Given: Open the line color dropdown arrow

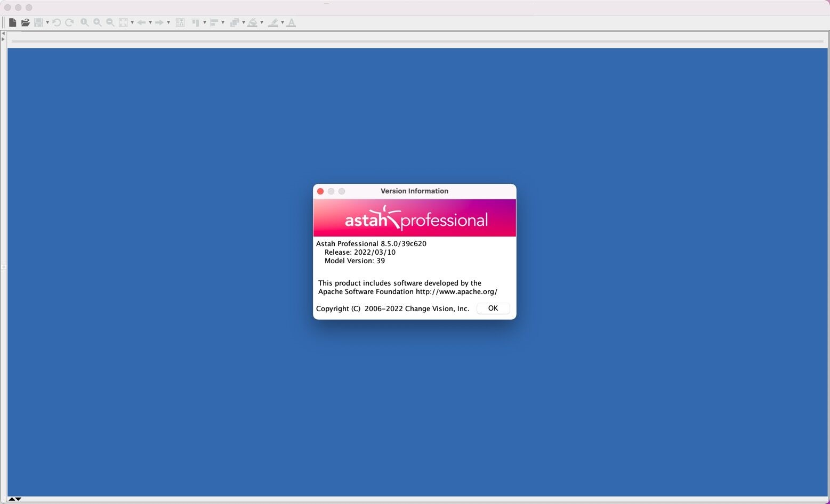Looking at the screenshot, I should point(283,22).
